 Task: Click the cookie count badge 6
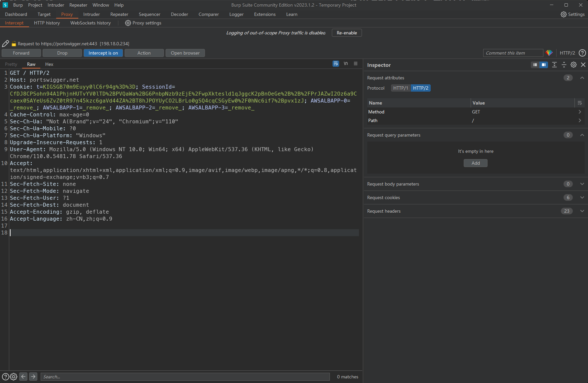(x=568, y=197)
